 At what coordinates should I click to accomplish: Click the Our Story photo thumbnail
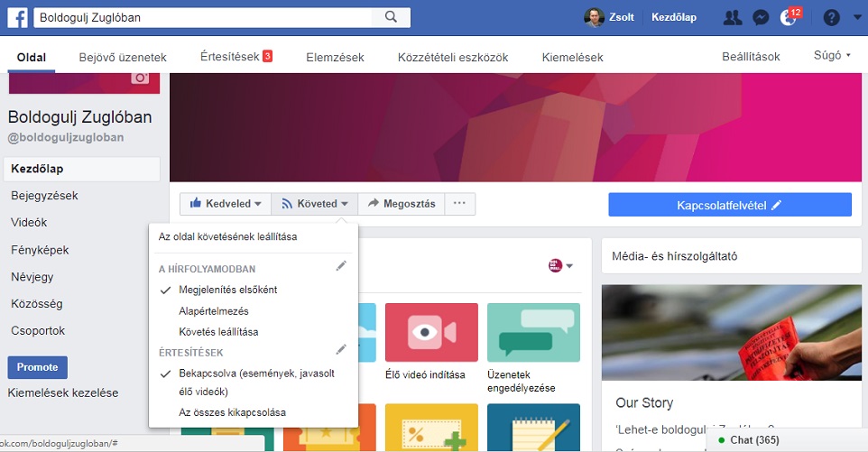731,333
